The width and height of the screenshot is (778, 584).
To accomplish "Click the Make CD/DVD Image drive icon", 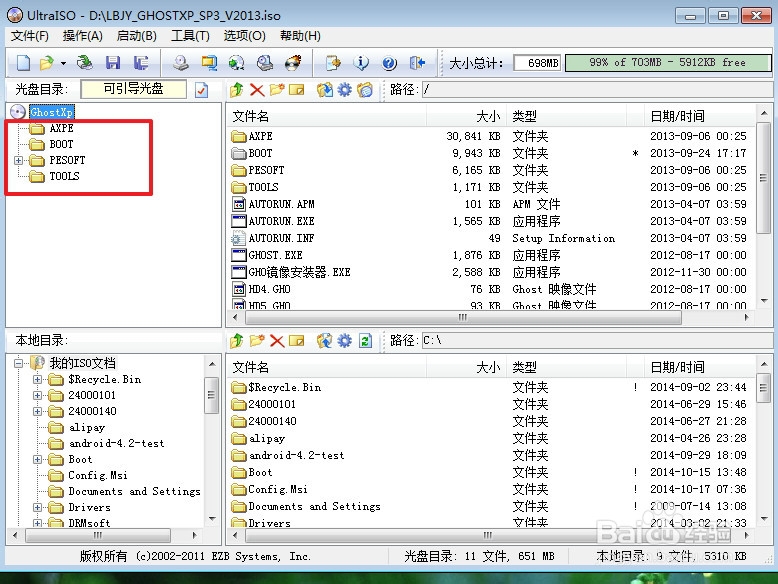I will tap(181, 63).
